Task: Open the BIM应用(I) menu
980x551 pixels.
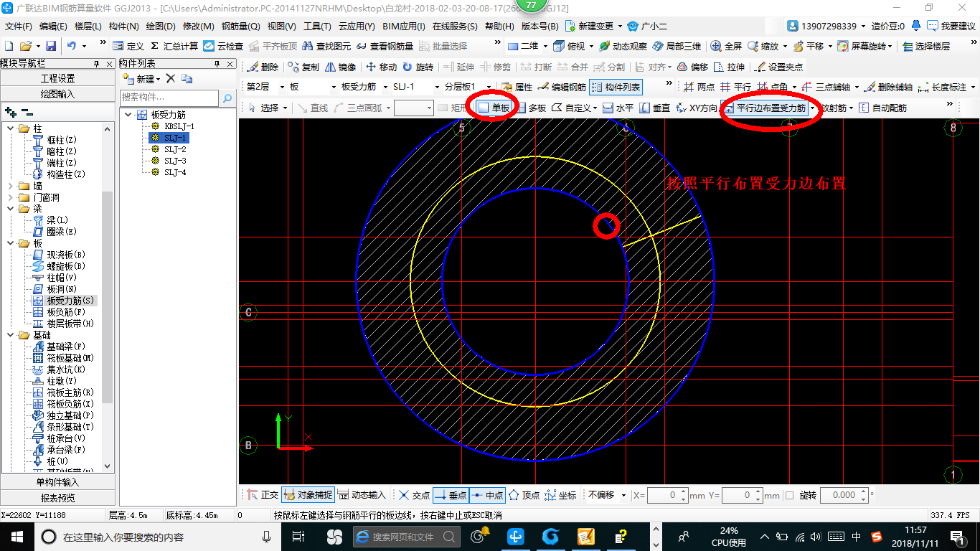Action: pyautogui.click(x=403, y=27)
